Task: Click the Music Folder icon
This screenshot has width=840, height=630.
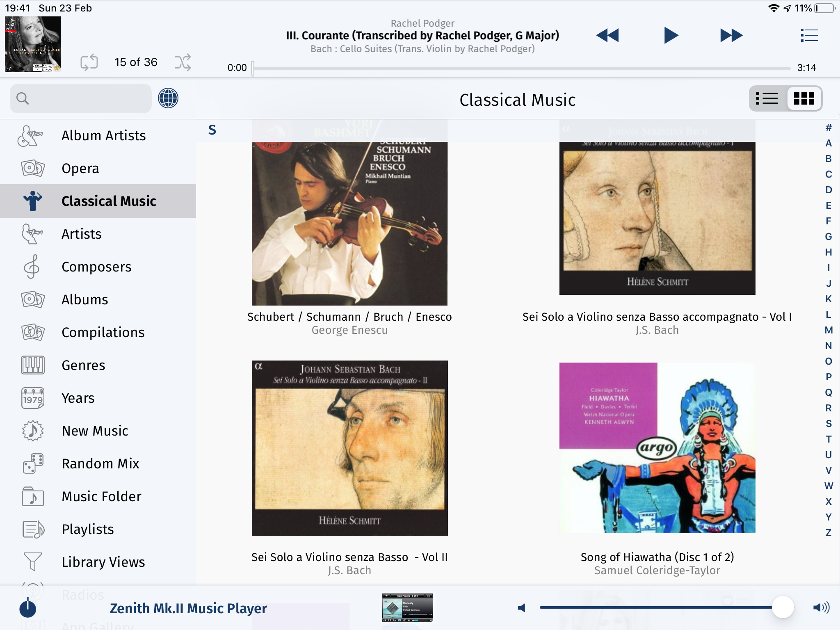Action: pos(33,496)
